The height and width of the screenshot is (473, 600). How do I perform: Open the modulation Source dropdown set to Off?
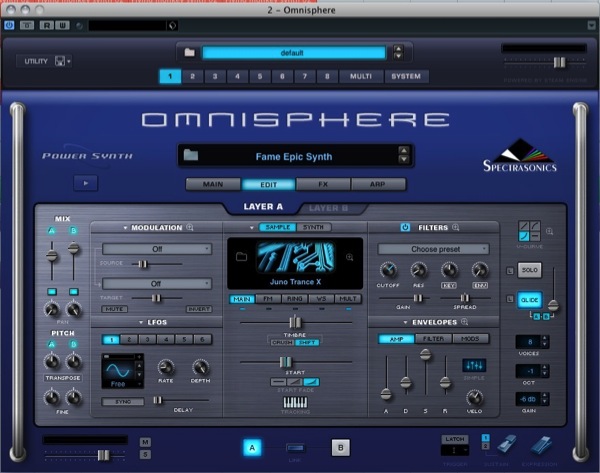click(157, 249)
